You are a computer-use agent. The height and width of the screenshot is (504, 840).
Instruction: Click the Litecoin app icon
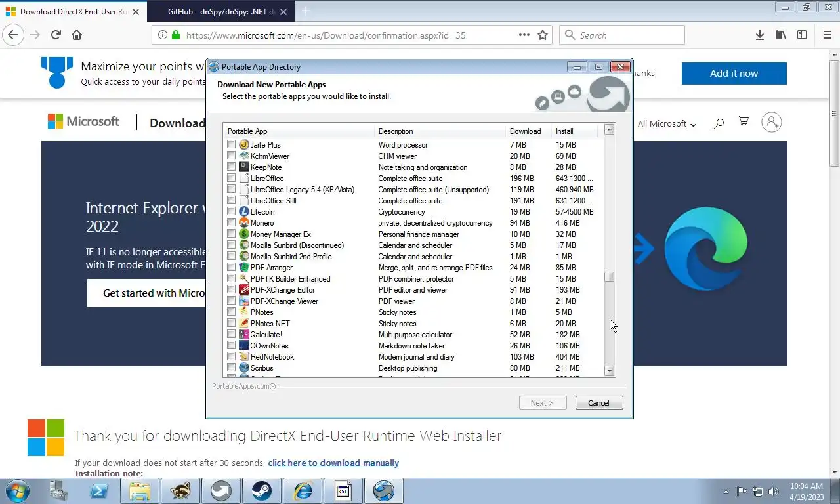coord(244,212)
